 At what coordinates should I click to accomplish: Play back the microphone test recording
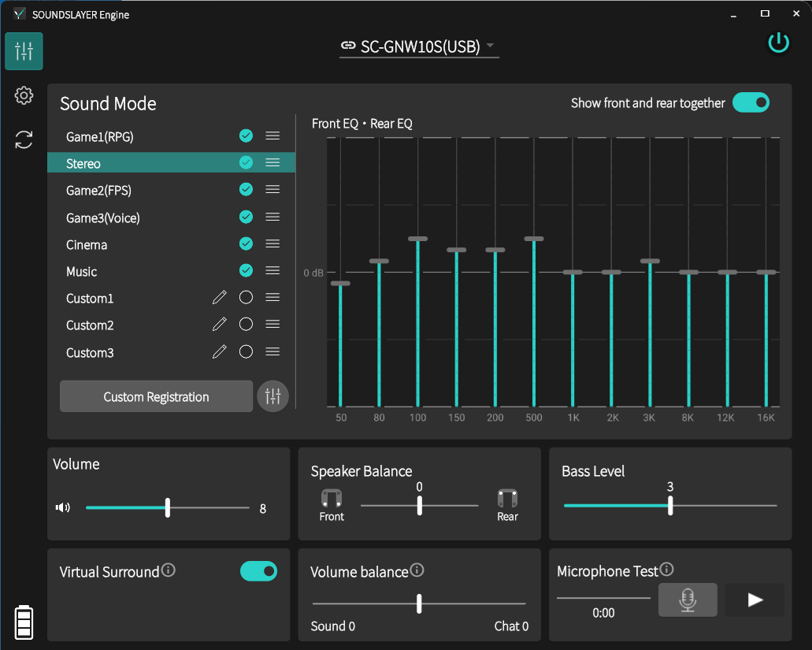[754, 600]
